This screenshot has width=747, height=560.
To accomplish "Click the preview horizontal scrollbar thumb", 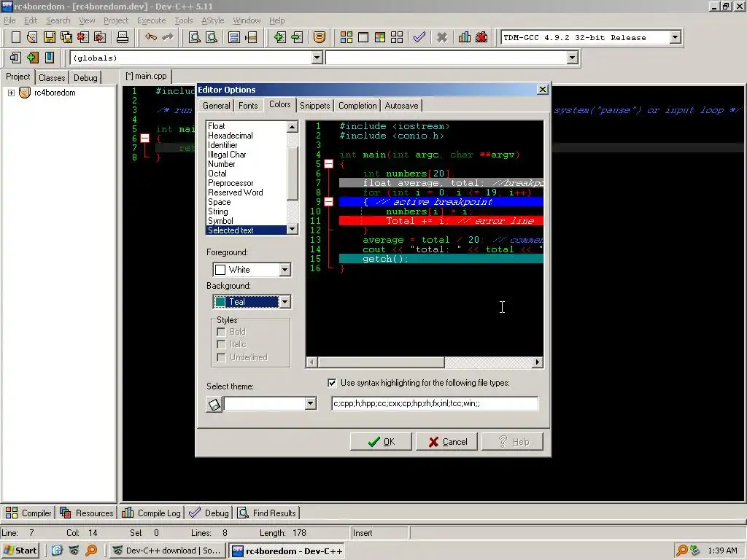I will [x=381, y=362].
